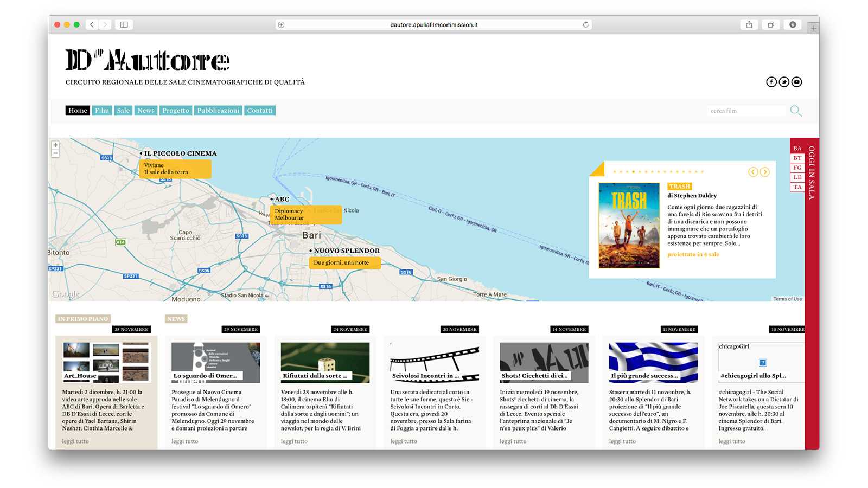Click the magnifier search icon
The height and width of the screenshot is (488, 868).
pyautogui.click(x=796, y=111)
